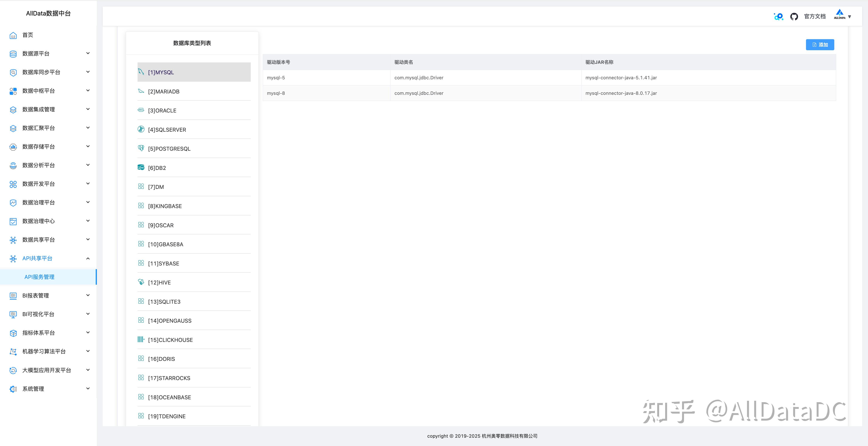
Task: Collapse the API共享平台 chevron
Action: [88, 258]
